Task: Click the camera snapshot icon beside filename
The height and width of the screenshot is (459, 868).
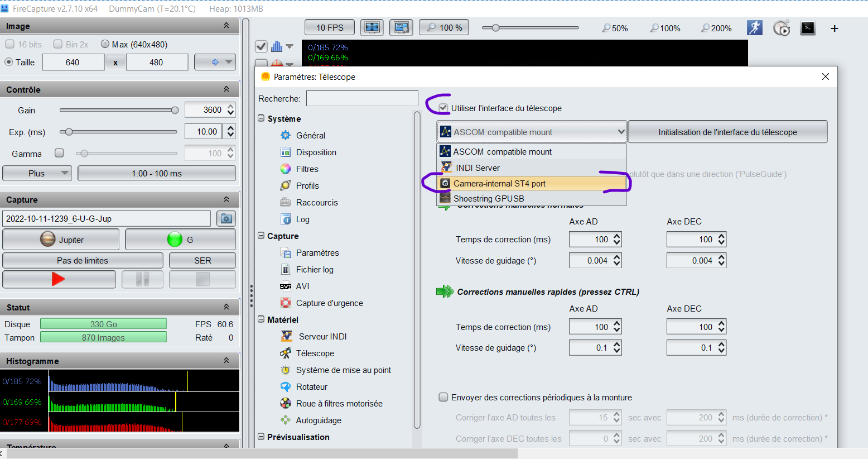Action: click(226, 218)
